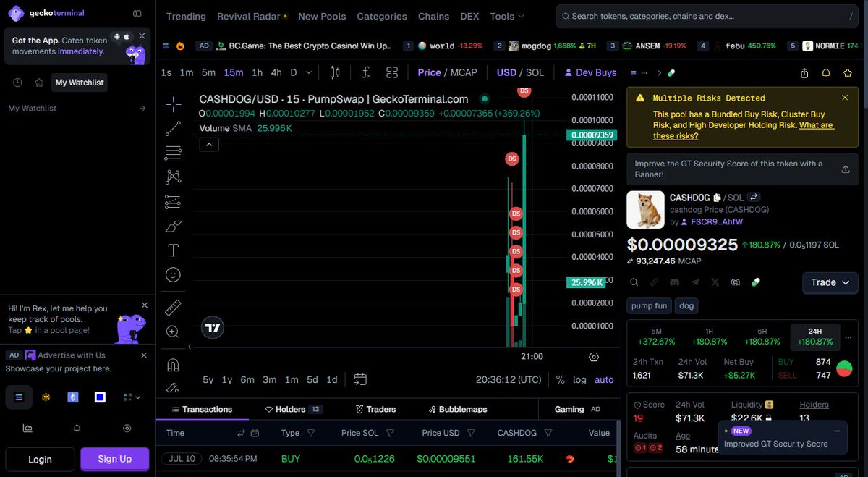Select the 4h chart interval
The width and height of the screenshot is (868, 477).
point(276,72)
